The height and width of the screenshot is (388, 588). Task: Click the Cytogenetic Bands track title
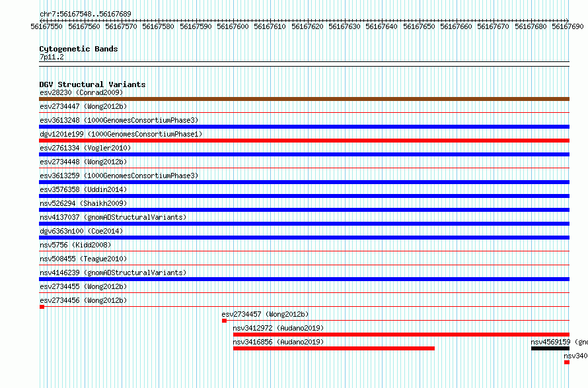(79, 49)
